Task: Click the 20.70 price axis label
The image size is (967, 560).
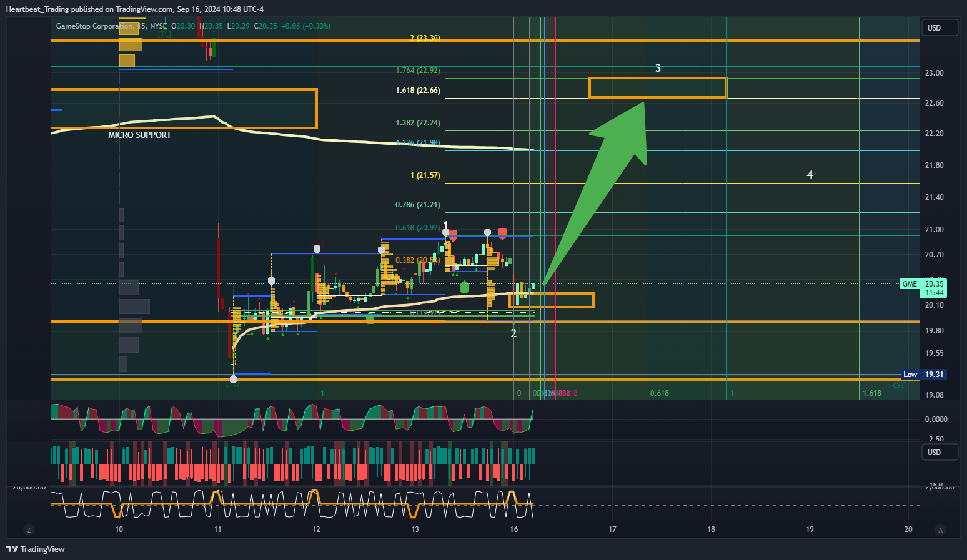Action: click(x=934, y=255)
